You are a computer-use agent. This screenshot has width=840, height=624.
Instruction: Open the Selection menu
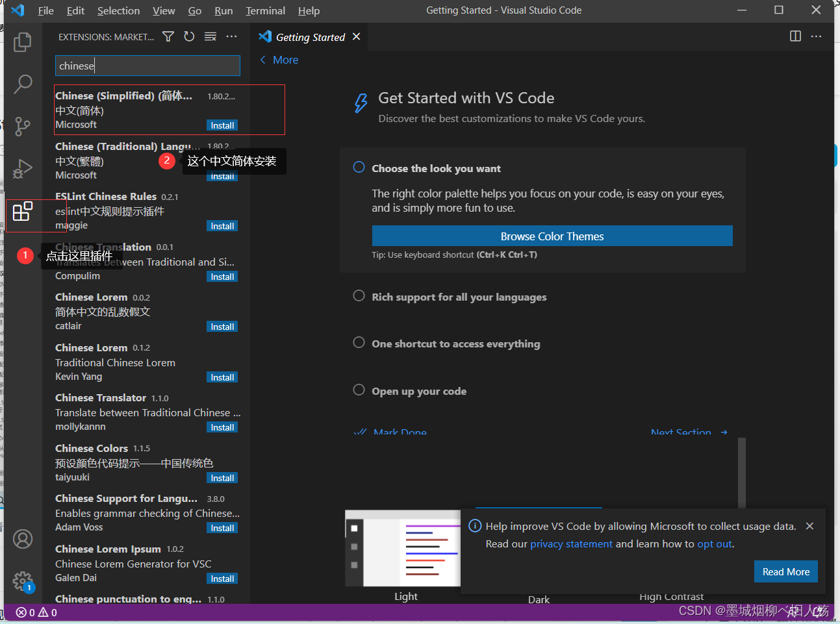[118, 10]
